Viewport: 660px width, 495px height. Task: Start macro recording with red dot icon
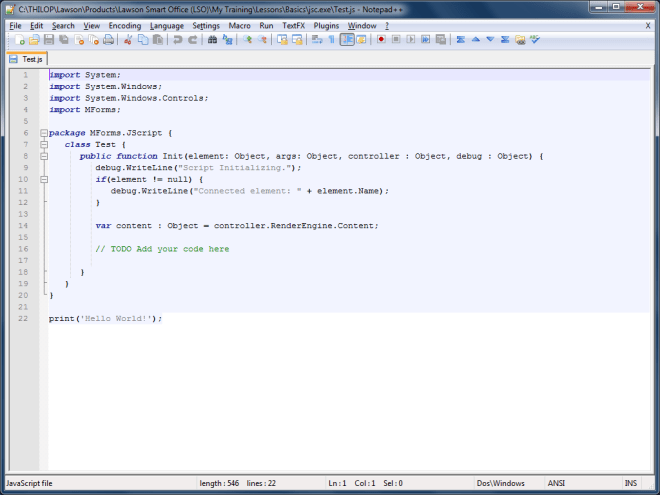click(x=381, y=40)
